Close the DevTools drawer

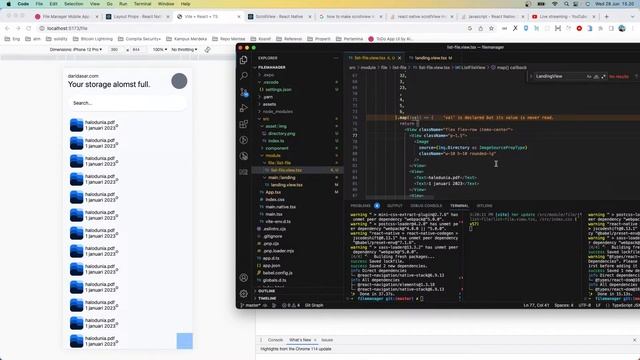pyautogui.click(x=634, y=340)
